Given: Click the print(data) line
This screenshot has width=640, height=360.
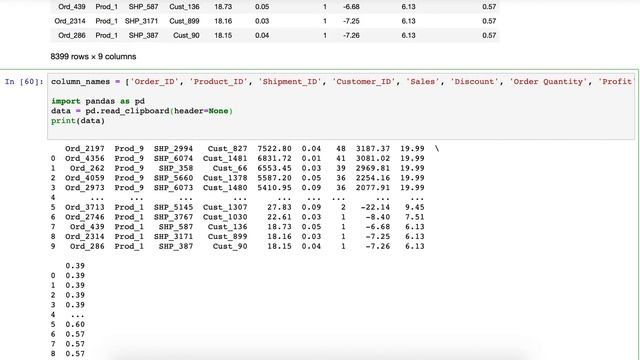Looking at the screenshot, I should click(78, 121).
